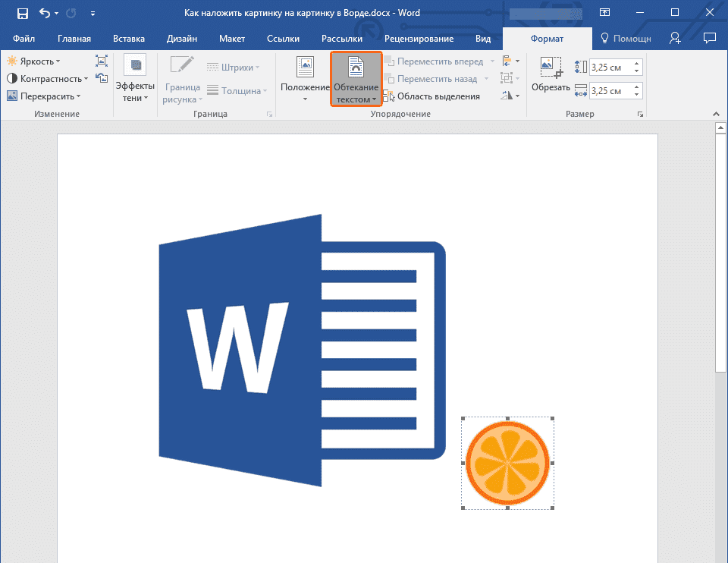This screenshot has width=728, height=563.
Task: Switch to the Вставка tab
Action: pos(128,38)
